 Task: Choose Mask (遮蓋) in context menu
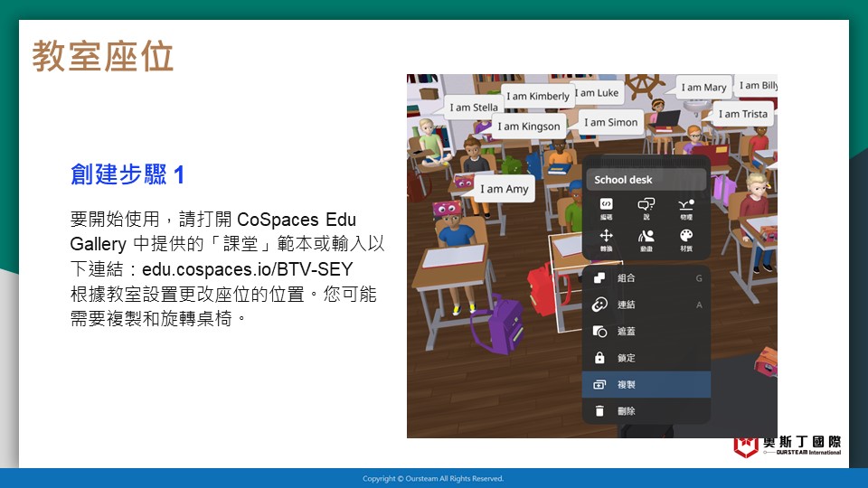pos(646,331)
